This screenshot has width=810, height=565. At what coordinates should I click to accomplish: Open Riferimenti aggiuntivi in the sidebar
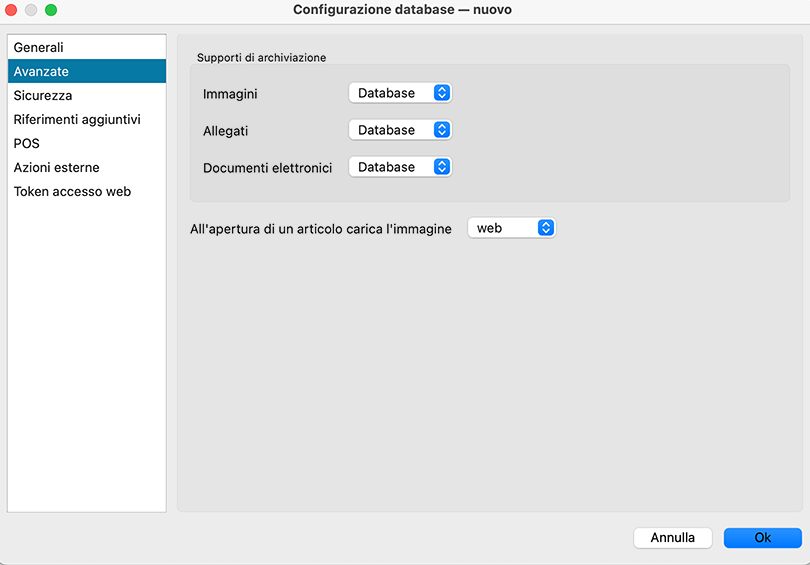tap(77, 120)
